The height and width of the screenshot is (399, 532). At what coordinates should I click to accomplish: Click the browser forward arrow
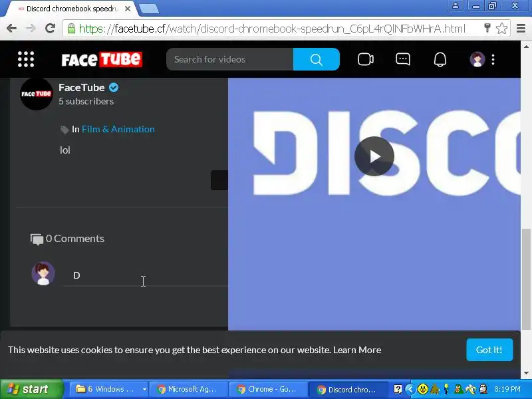(x=31, y=28)
